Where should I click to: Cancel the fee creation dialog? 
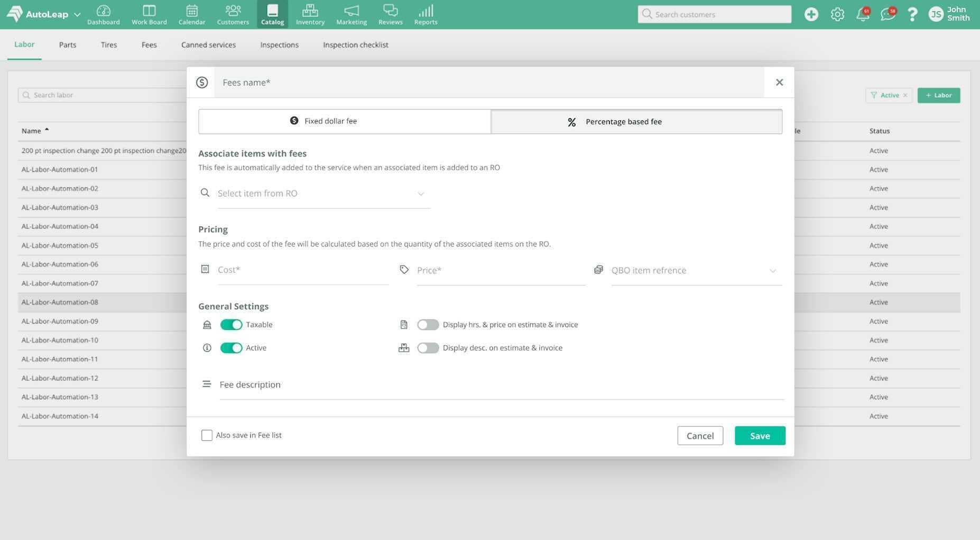700,434
